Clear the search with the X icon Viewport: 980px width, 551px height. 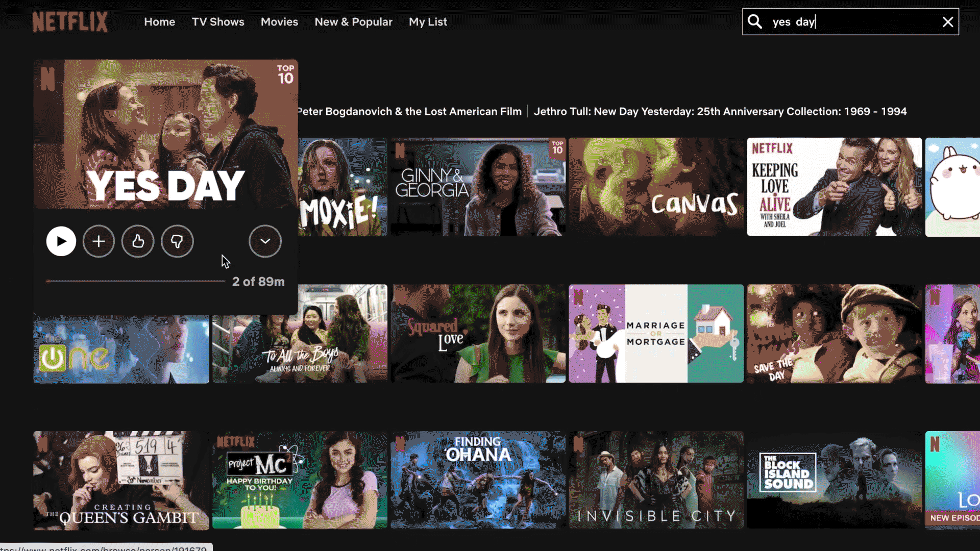click(x=948, y=22)
